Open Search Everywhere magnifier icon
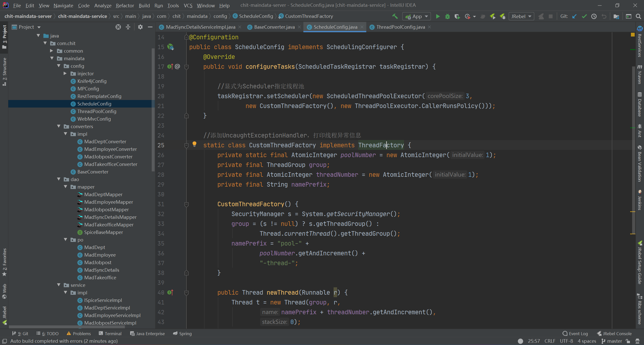644x345 pixels. pyautogui.click(x=638, y=16)
